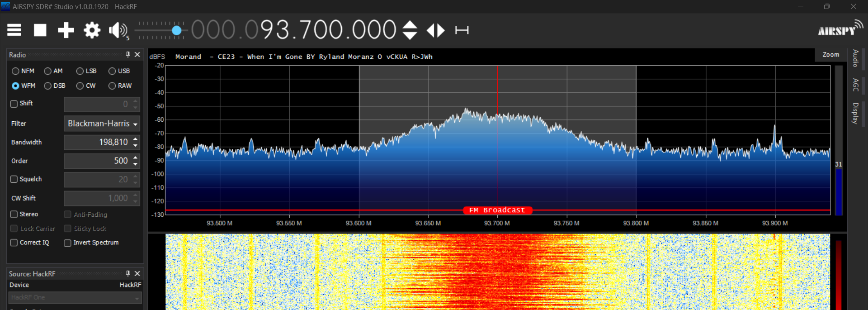The height and width of the screenshot is (310, 868).
Task: Adjust the volume slider knob
Action: pyautogui.click(x=177, y=30)
